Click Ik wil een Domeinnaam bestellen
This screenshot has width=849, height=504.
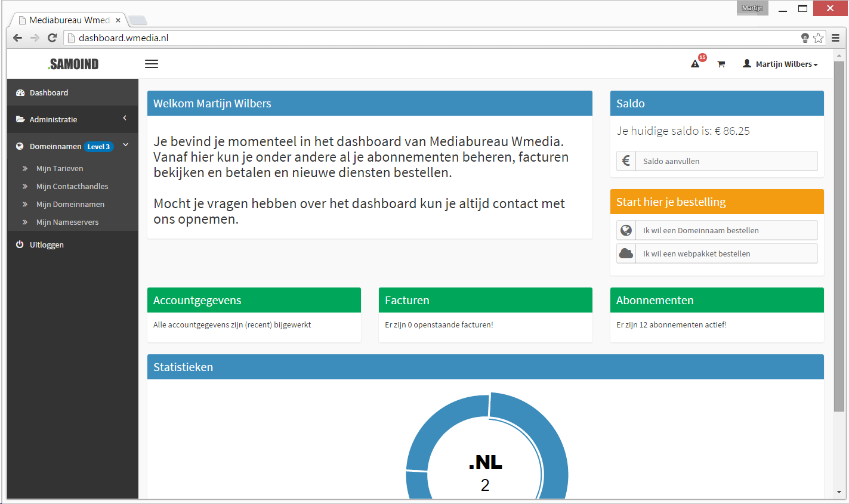(x=717, y=230)
